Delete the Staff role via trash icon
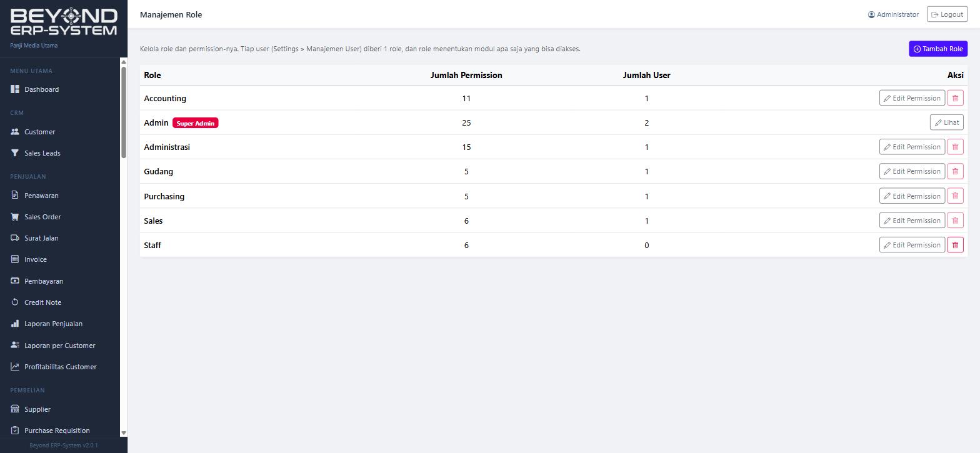Image resolution: width=980 pixels, height=453 pixels. point(955,245)
